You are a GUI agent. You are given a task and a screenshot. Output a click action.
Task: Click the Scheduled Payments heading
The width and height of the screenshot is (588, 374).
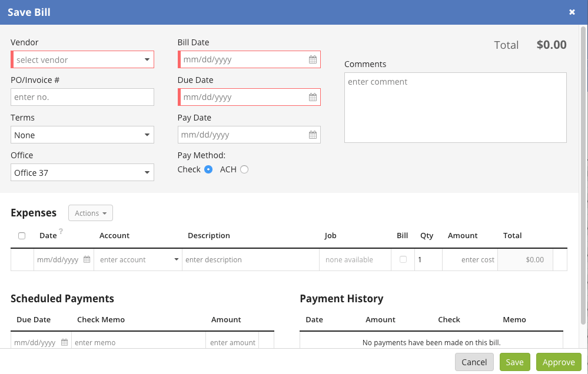62,299
